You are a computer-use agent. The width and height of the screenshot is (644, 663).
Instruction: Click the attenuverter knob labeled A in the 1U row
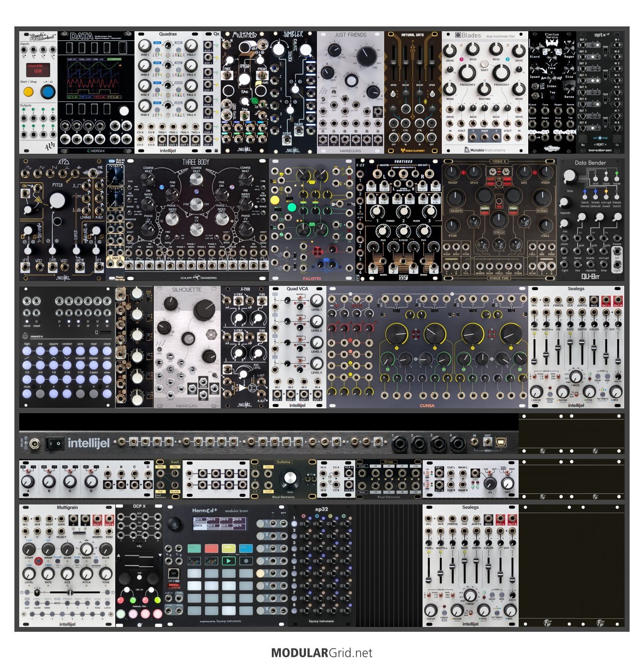[27, 481]
